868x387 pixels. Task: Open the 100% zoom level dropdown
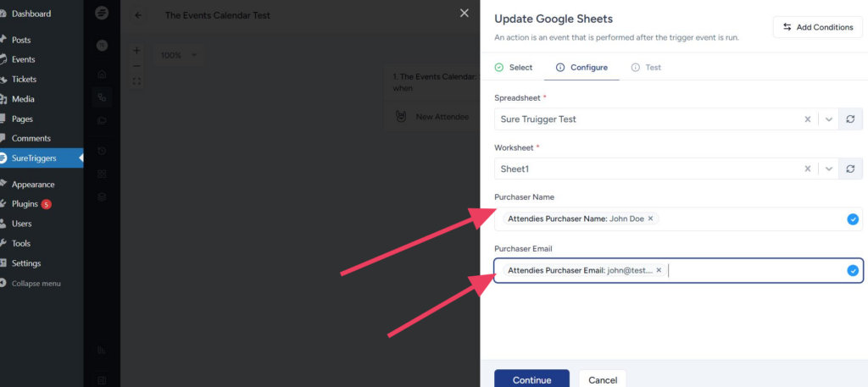pyautogui.click(x=178, y=55)
